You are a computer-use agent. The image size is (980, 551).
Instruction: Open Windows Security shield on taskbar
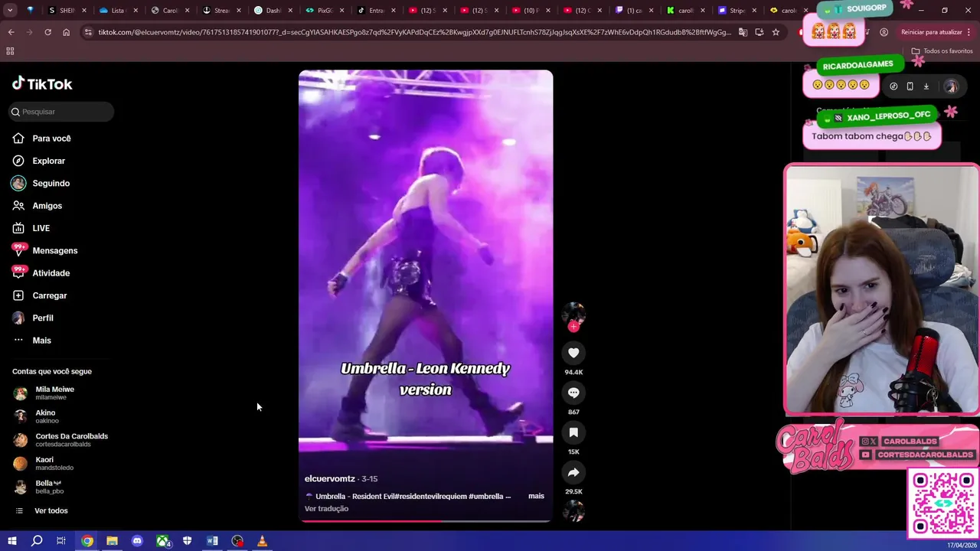(187, 541)
